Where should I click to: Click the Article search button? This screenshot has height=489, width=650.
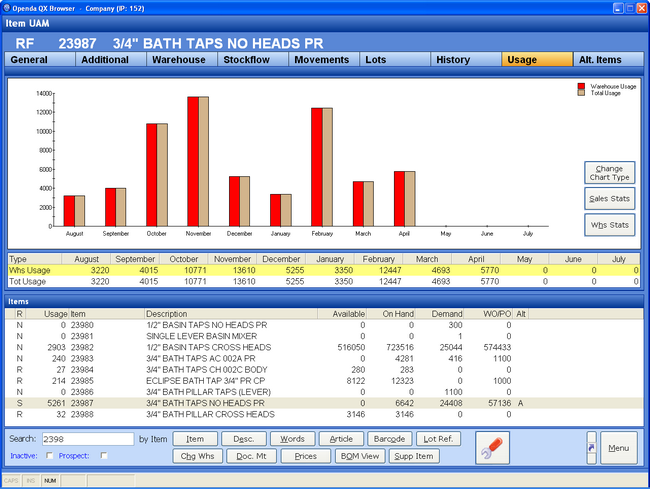point(341,439)
